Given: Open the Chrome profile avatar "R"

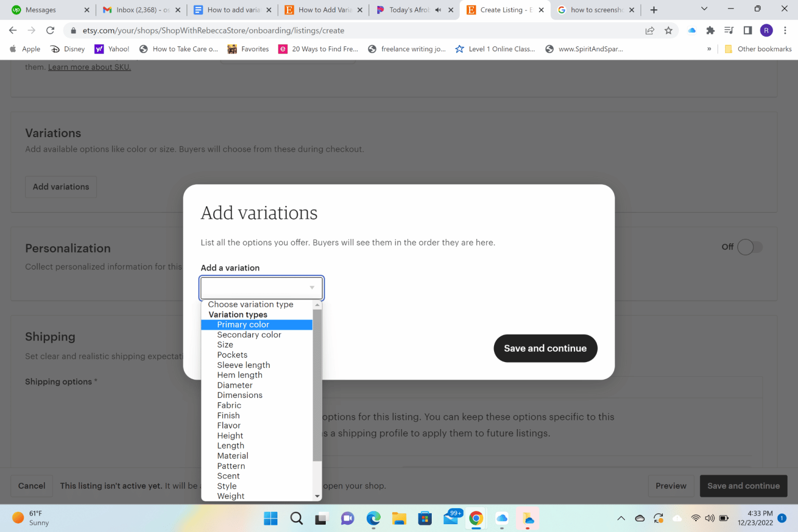Looking at the screenshot, I should coord(766,30).
